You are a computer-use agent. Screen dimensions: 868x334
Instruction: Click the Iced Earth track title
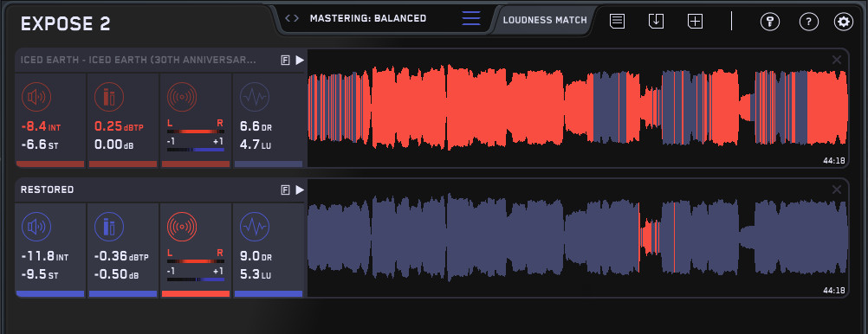pos(139,60)
